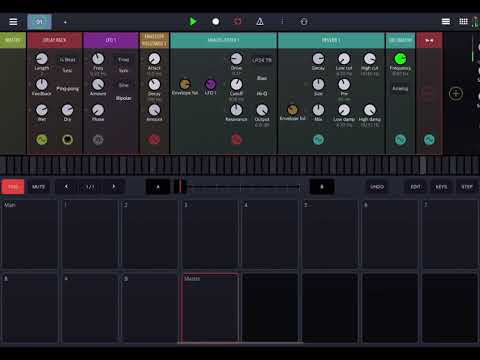Switch to the grid view icon
This screenshot has height=360, width=480.
[x=463, y=22]
